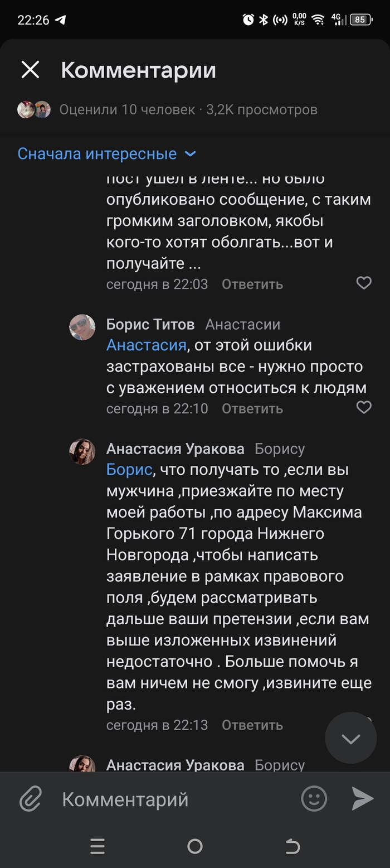Open recent apps menu button

point(97,847)
